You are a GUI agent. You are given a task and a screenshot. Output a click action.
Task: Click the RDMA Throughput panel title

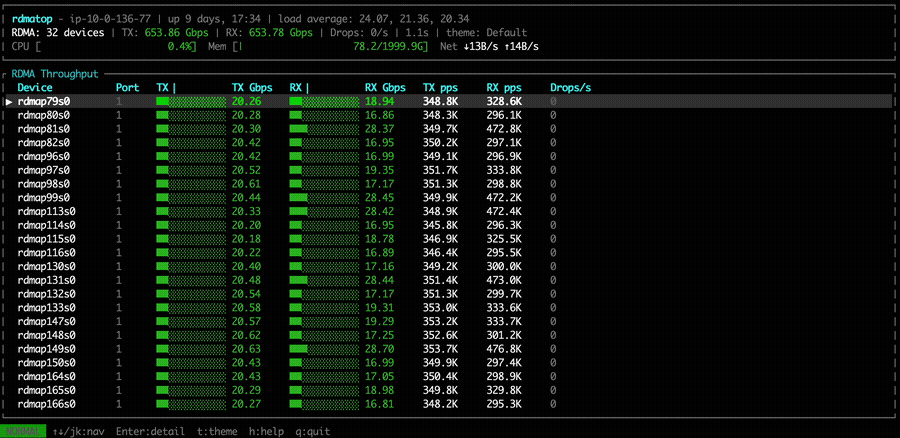[55, 74]
